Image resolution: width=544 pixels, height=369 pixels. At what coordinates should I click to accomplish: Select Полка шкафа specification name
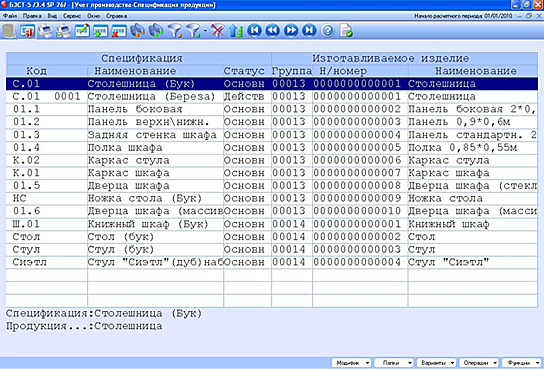tap(125, 147)
